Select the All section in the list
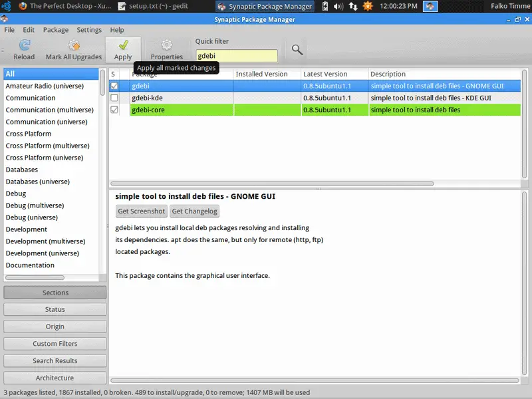This screenshot has width=532, height=399. (51, 74)
